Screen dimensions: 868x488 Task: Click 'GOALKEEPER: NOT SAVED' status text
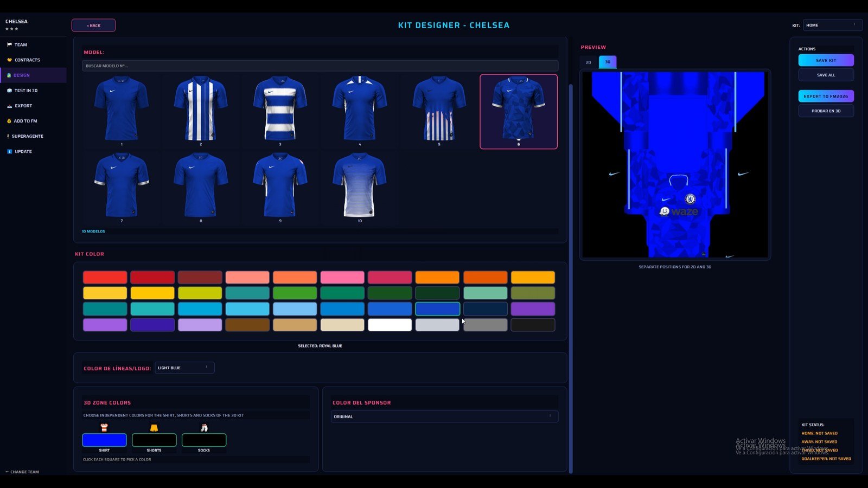tap(826, 459)
